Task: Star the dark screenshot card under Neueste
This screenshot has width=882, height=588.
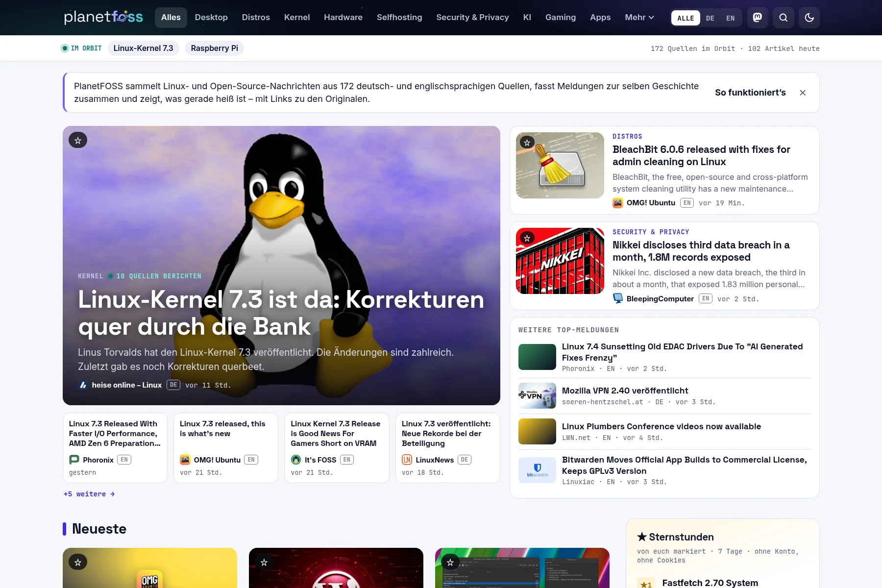Action: pyautogui.click(x=450, y=562)
